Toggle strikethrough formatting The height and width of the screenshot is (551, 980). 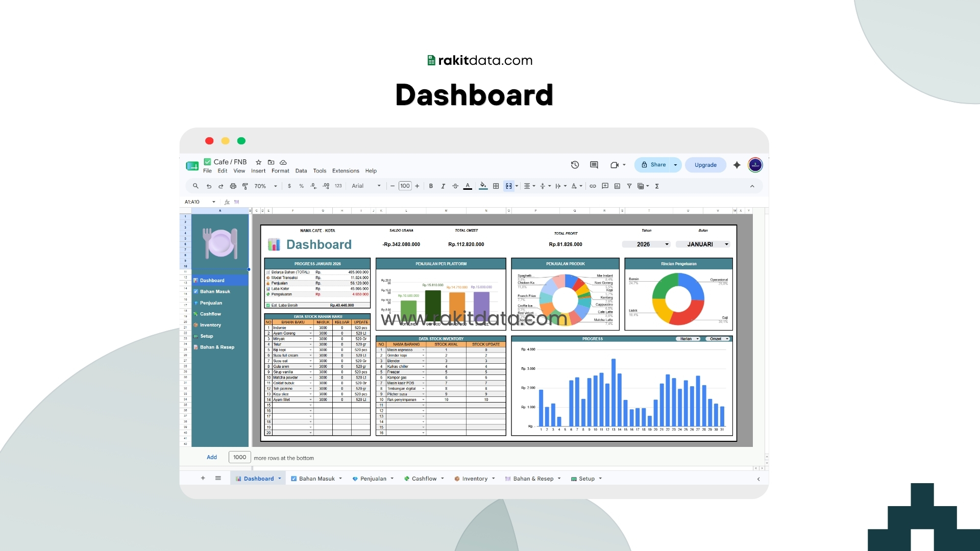point(455,186)
